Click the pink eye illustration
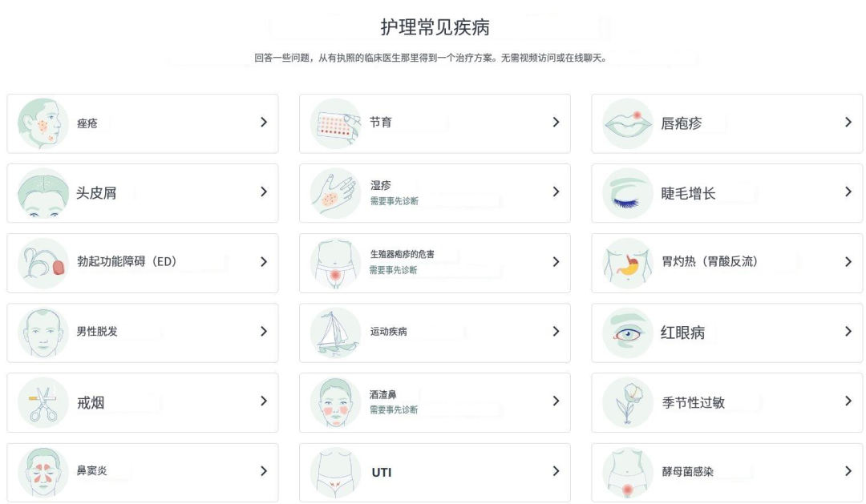The height and width of the screenshot is (504, 866). pyautogui.click(x=627, y=333)
